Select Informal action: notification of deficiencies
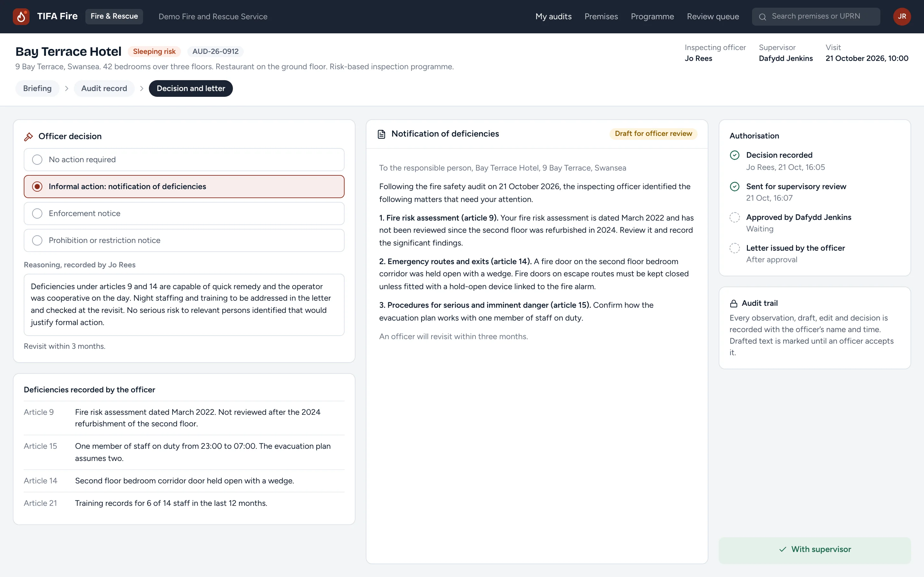The height and width of the screenshot is (577, 924). 184,187
